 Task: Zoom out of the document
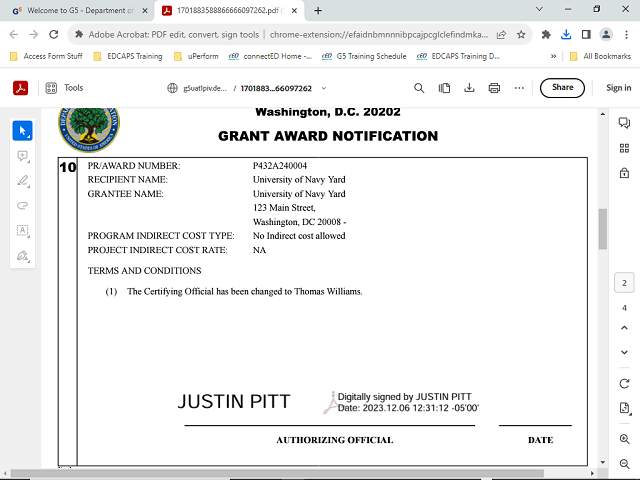624,464
